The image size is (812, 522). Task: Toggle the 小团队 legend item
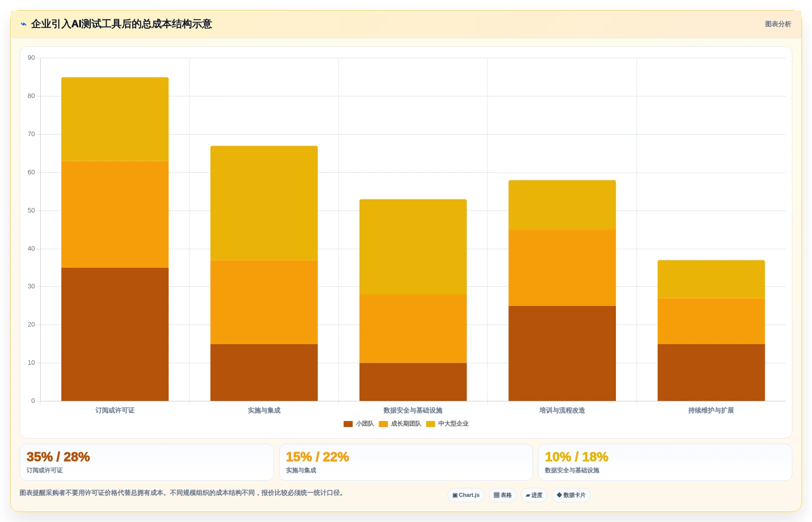tap(358, 424)
